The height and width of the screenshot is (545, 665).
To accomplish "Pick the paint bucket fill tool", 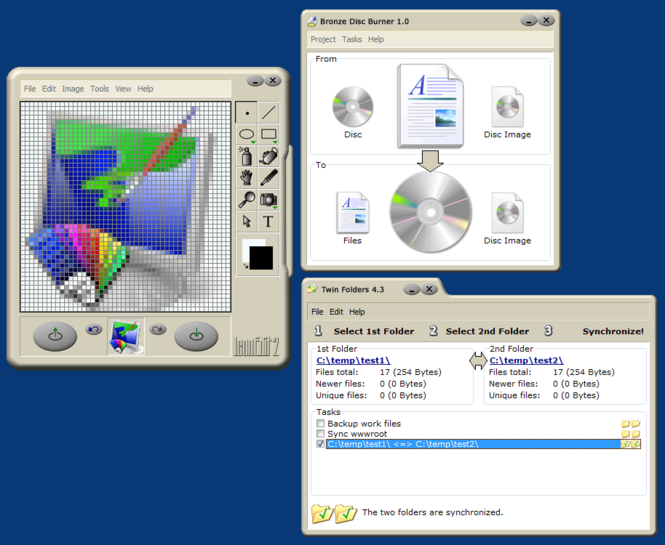I will pos(268,156).
